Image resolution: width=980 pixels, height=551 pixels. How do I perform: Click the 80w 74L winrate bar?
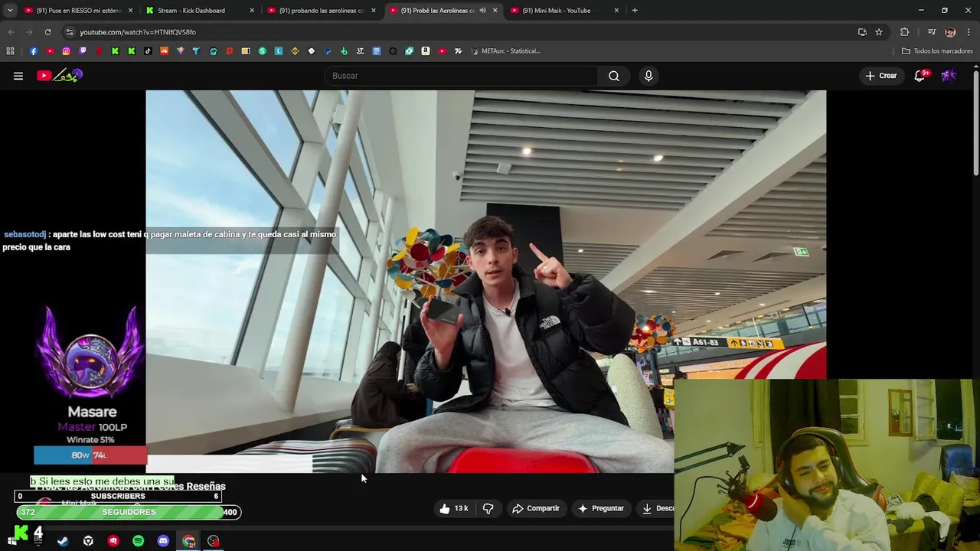click(x=90, y=455)
